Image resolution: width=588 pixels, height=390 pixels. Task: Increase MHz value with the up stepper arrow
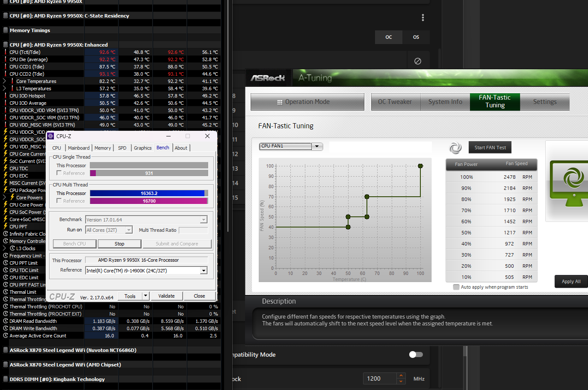pyautogui.click(x=401, y=376)
